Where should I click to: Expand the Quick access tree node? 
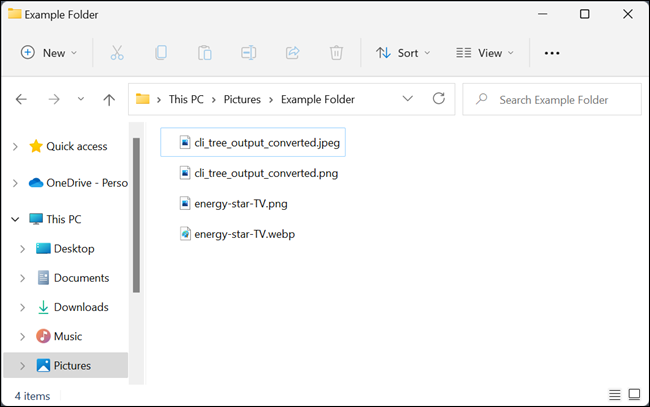click(x=15, y=147)
